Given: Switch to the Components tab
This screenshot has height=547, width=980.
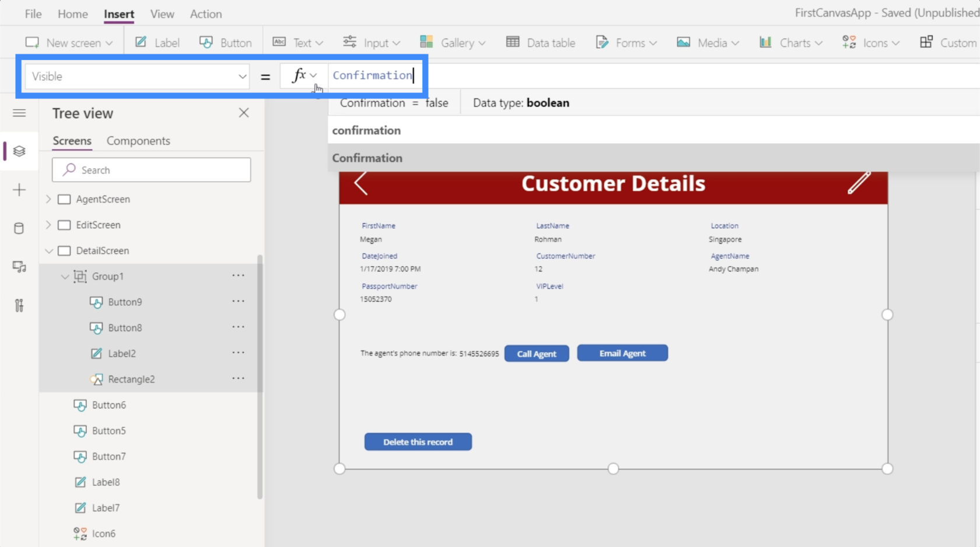Looking at the screenshot, I should 138,141.
